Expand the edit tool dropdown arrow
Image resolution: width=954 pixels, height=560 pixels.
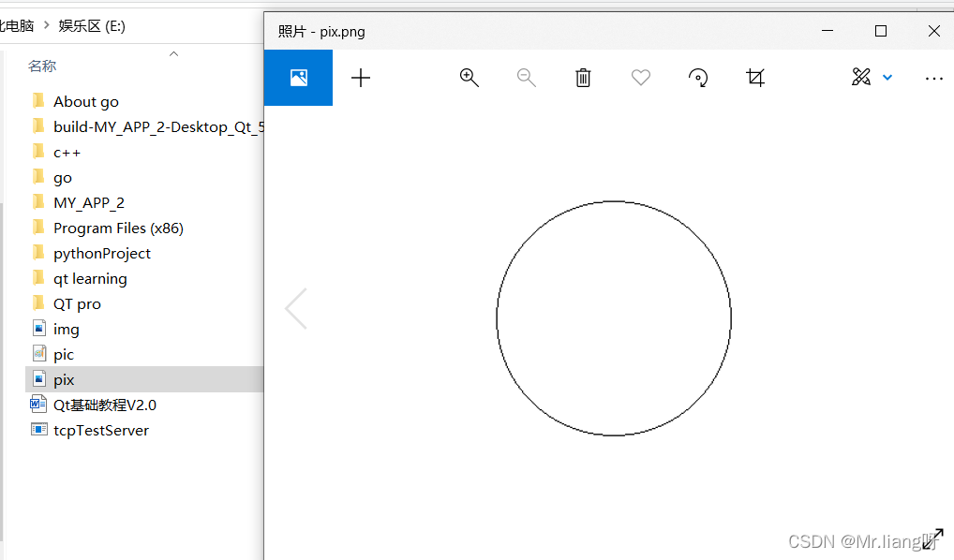pos(887,78)
